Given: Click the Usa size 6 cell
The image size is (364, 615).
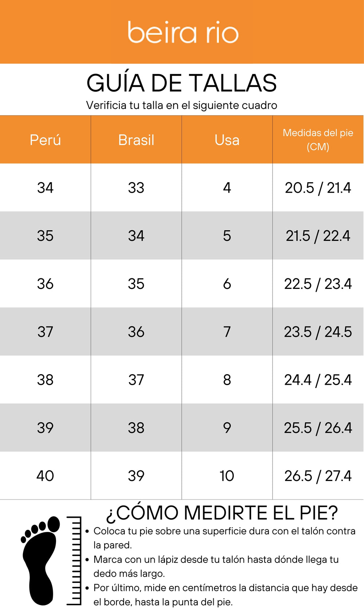Looking at the screenshot, I should coord(227,284).
